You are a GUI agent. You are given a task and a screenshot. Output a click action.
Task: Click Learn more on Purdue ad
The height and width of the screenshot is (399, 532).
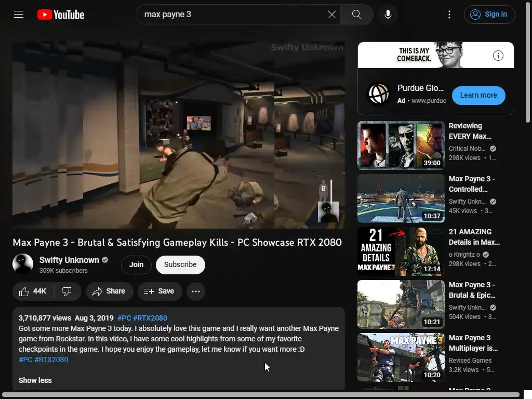coord(478,96)
